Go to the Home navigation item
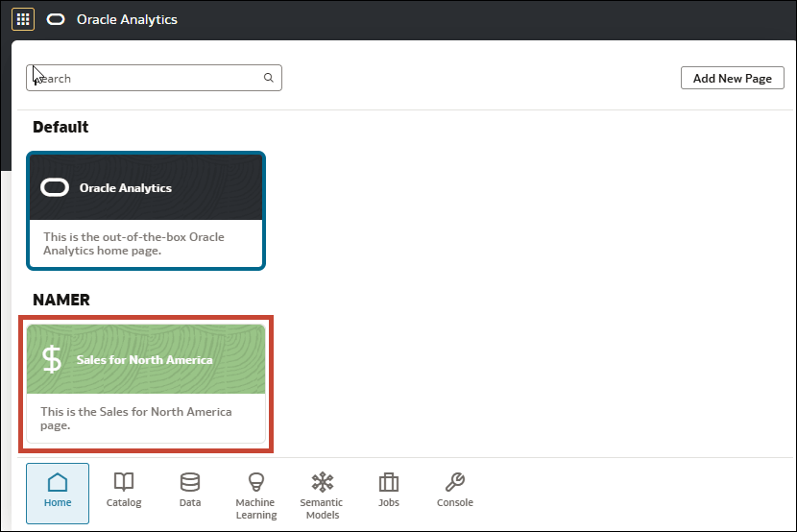 pyautogui.click(x=58, y=493)
